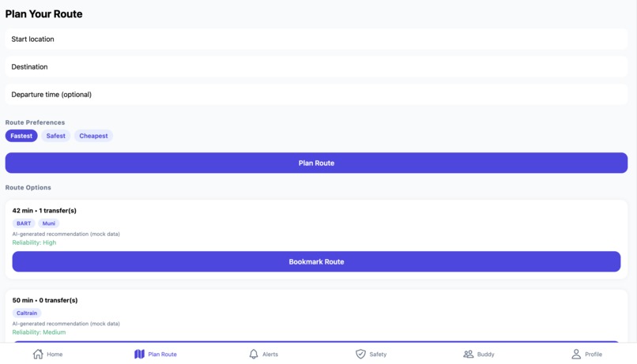Viewport: 637px width, 364px height.
Task: Click the Plan Route submit button
Action: (316, 163)
